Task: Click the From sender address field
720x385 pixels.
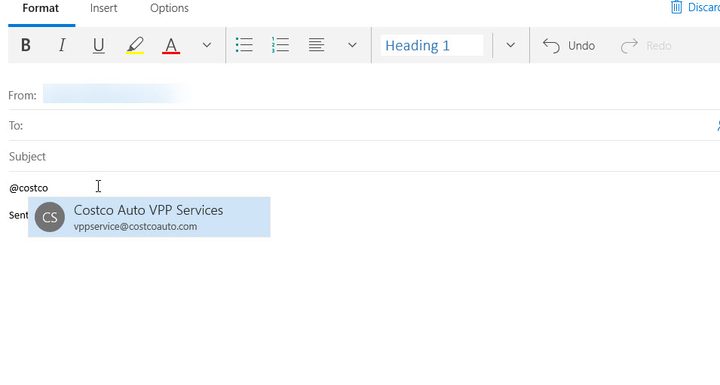Action: (x=115, y=94)
